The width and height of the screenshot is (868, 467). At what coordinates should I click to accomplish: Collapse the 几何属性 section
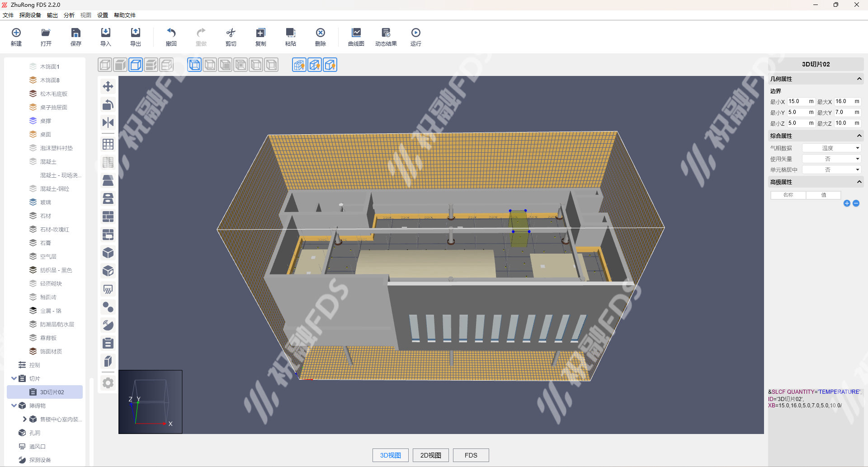[859, 79]
